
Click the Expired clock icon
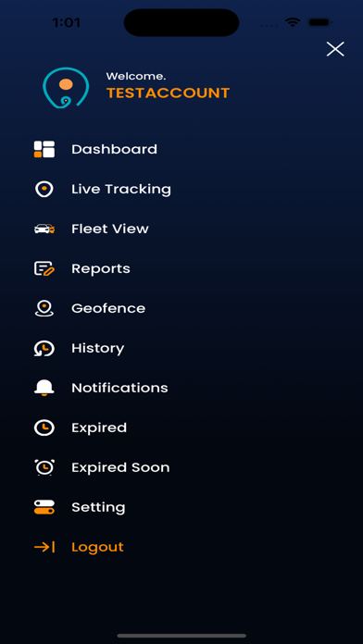click(44, 427)
